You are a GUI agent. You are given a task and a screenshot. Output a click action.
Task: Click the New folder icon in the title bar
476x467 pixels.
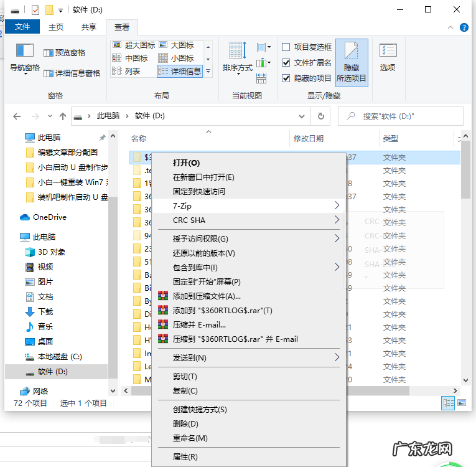[x=49, y=10]
